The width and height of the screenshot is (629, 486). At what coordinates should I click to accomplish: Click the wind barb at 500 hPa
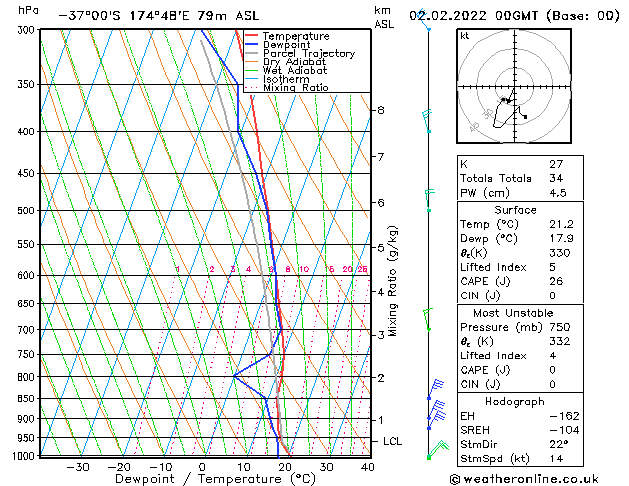point(429,200)
